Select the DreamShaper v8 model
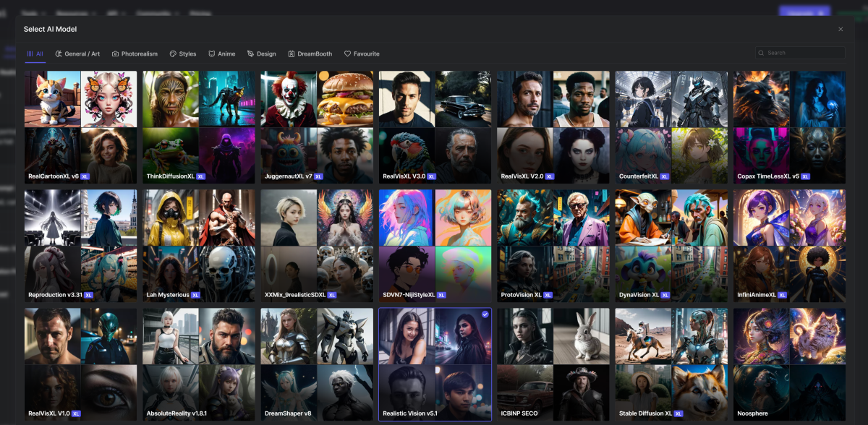Image resolution: width=868 pixels, height=425 pixels. 317,364
